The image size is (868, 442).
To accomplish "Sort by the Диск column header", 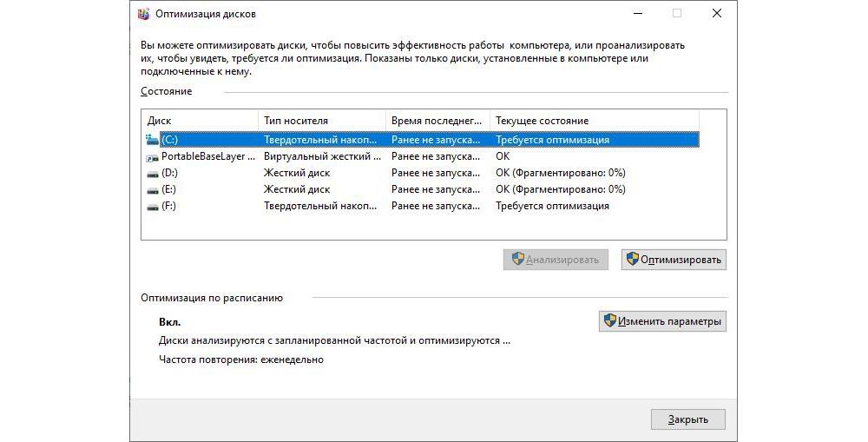I will coord(200,120).
